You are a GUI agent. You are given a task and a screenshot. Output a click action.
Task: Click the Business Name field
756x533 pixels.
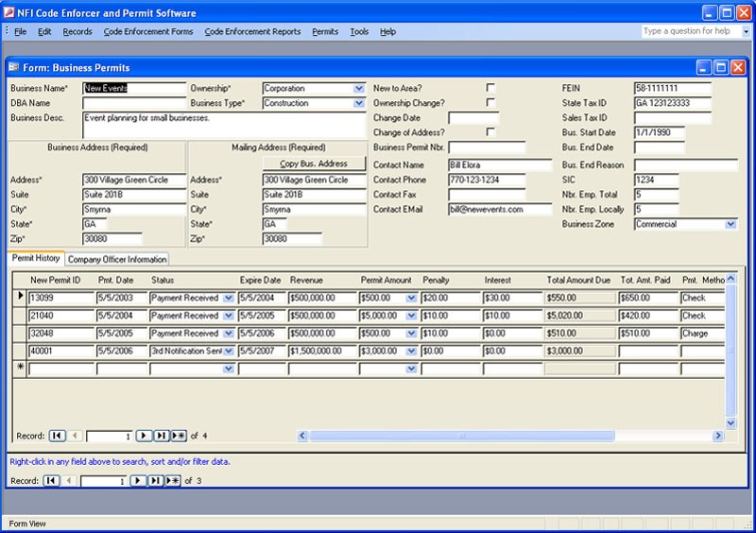pos(134,88)
